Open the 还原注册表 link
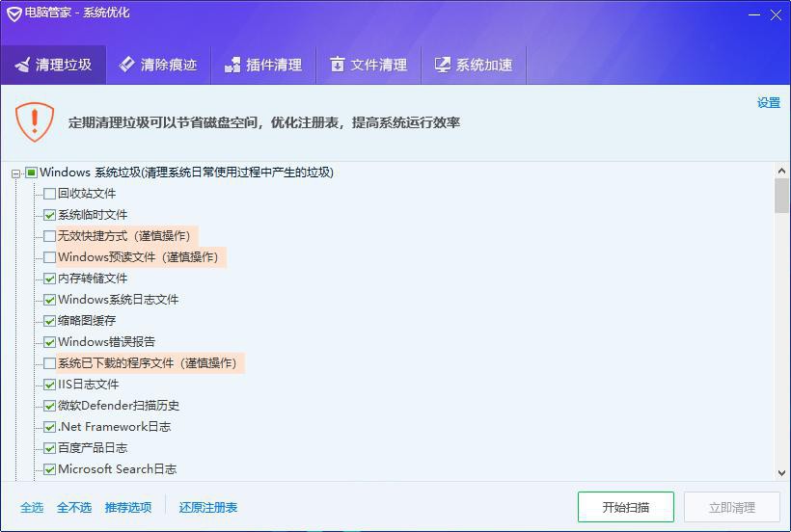This screenshot has width=791, height=532. pos(208,507)
